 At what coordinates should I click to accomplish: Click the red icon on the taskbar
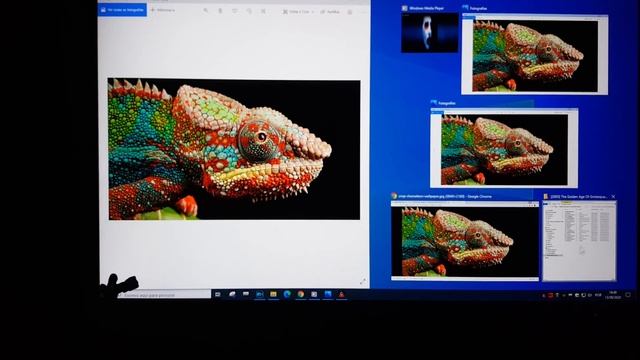point(342,294)
